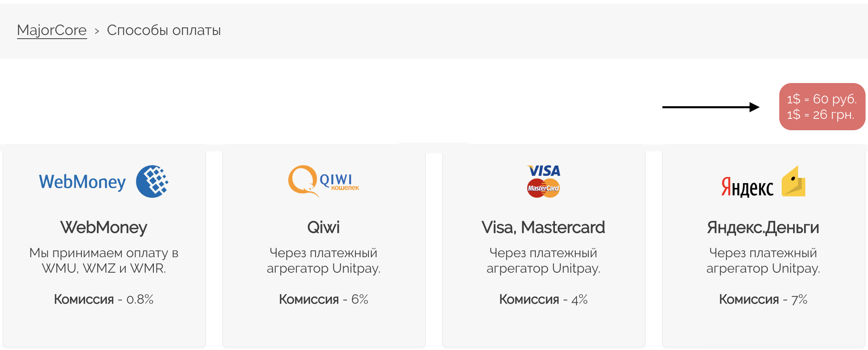This screenshot has height=350, width=868.
Task: Click the VISA logo
Action: coord(544,171)
